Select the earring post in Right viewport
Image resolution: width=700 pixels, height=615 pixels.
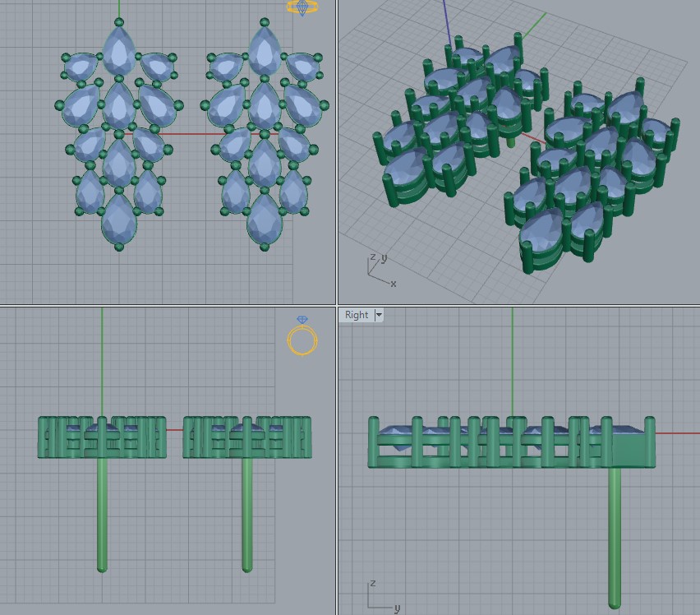point(615,538)
